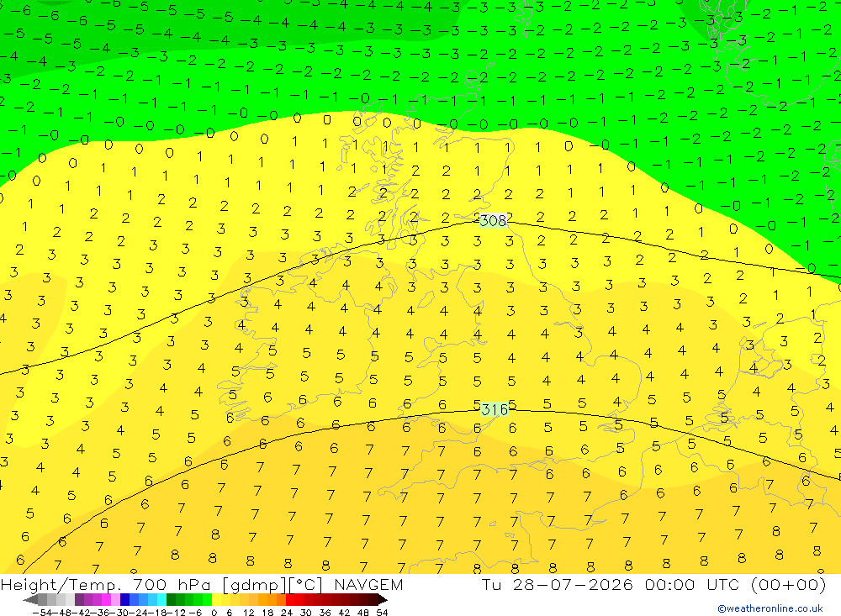Click the [°C] unit label in the title
This screenshot has width=841, height=616.
click(306, 585)
